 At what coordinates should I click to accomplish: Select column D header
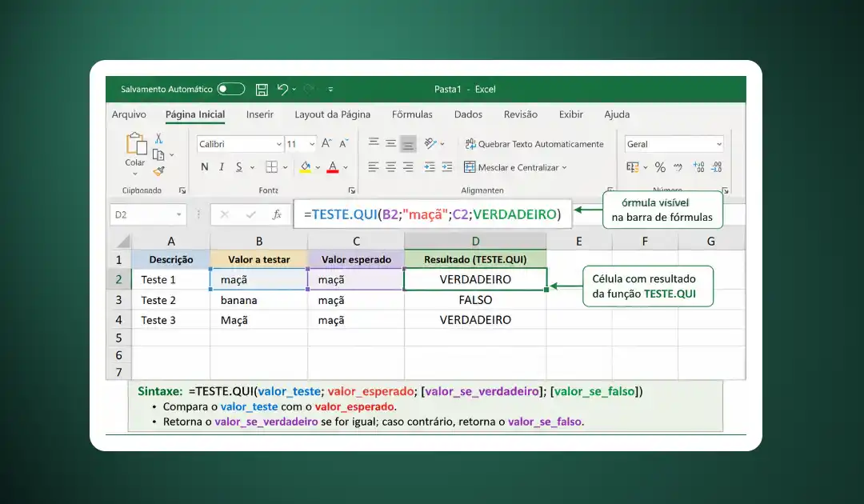[475, 242]
